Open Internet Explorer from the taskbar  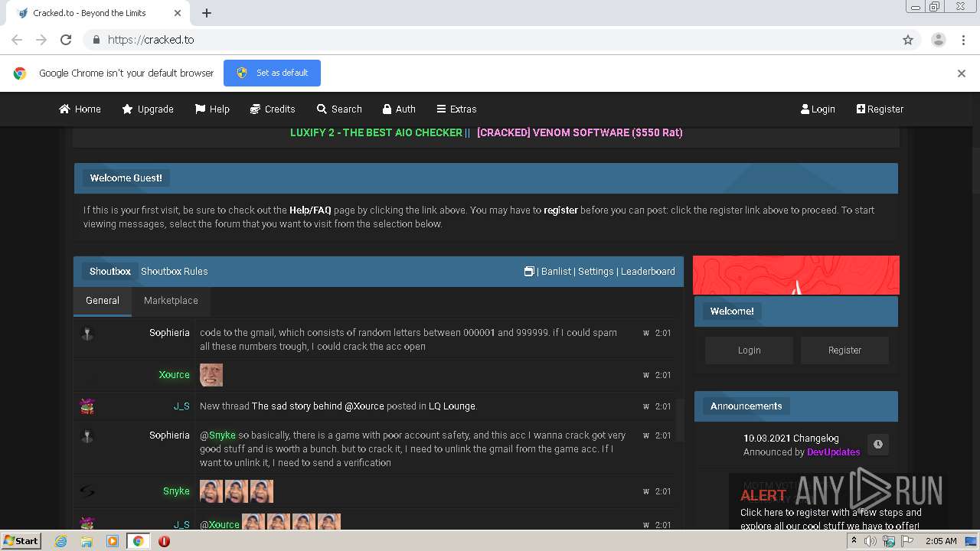click(60, 541)
